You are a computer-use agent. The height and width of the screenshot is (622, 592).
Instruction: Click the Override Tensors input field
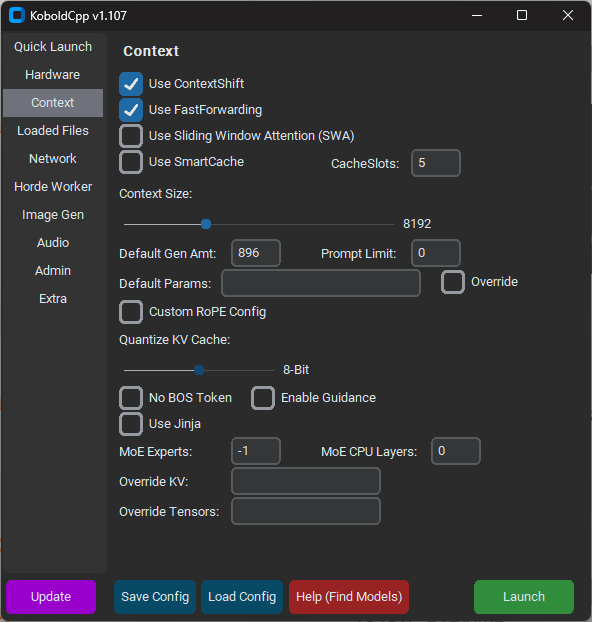point(306,511)
